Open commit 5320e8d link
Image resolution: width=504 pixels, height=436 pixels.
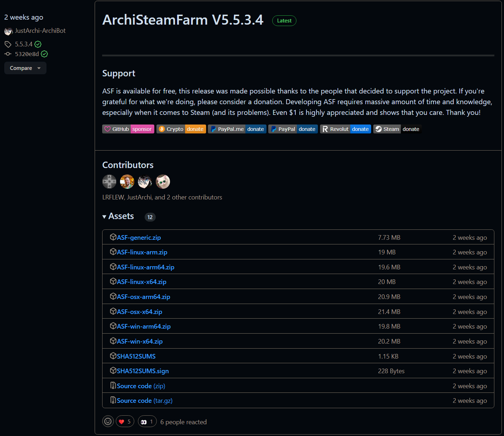pos(27,54)
